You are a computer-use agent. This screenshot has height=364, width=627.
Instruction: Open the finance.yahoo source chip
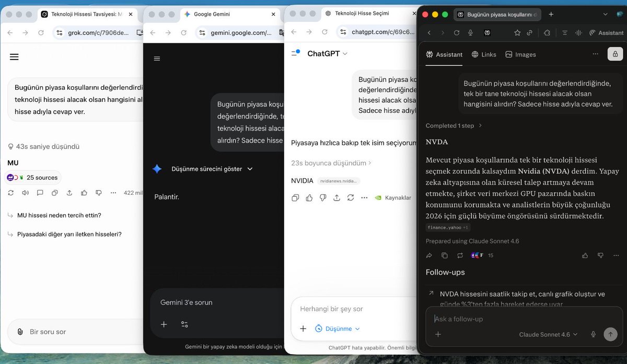click(448, 228)
